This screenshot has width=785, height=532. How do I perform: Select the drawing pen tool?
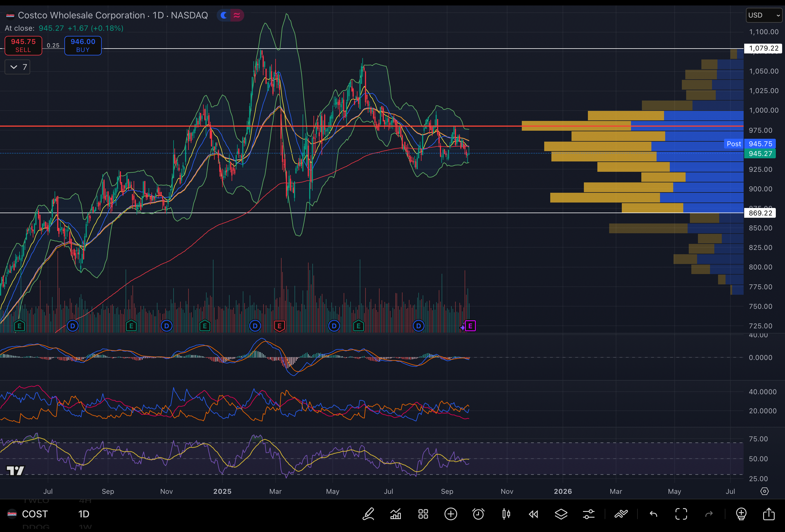[368, 514]
